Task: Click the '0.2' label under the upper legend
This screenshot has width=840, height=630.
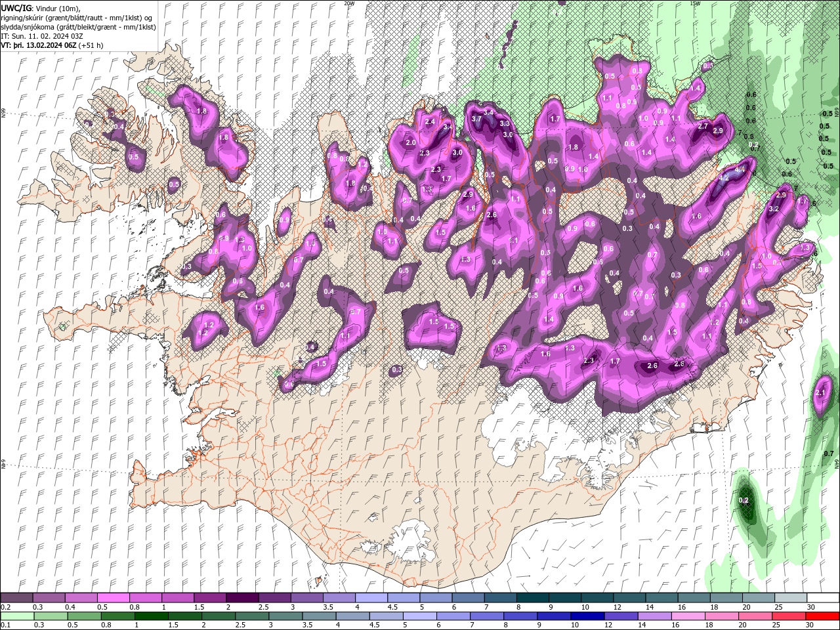Action: coord(5,607)
